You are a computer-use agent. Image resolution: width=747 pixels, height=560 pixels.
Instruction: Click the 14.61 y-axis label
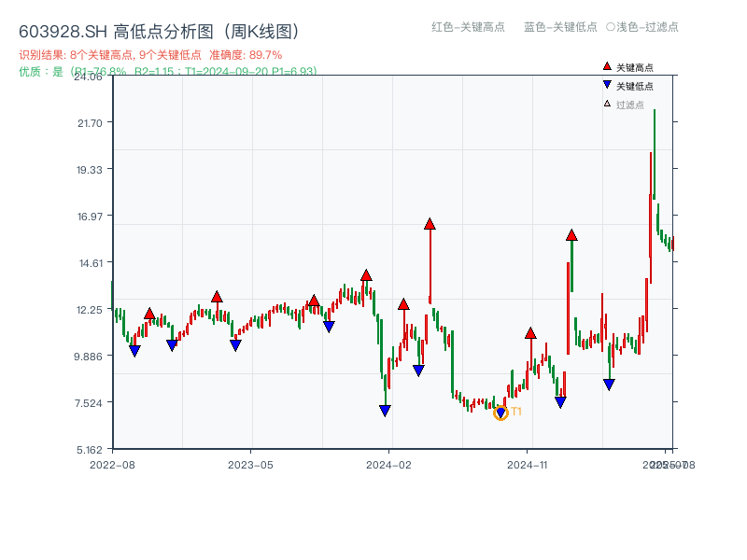click(x=91, y=263)
